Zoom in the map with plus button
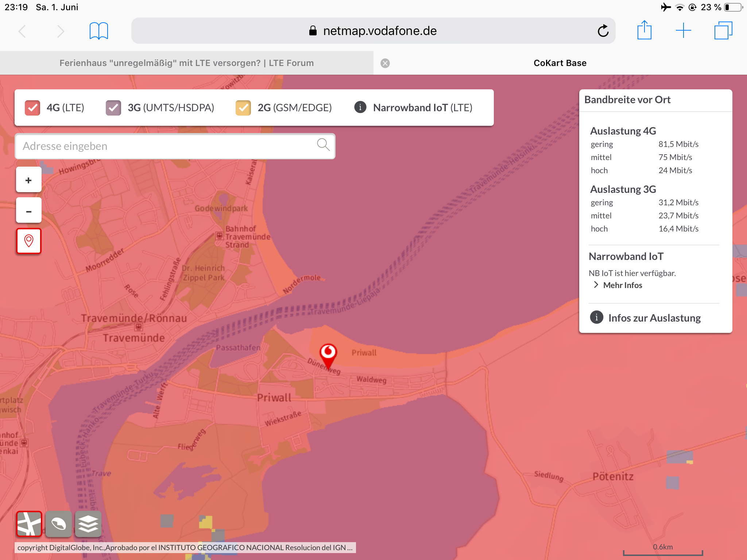This screenshot has height=560, width=747. click(28, 180)
